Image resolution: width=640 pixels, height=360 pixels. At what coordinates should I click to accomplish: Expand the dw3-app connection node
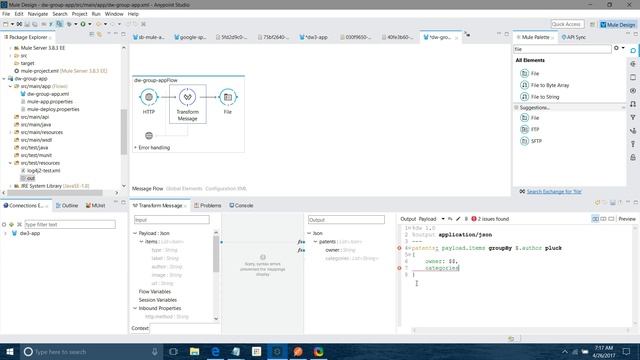(x=6, y=233)
